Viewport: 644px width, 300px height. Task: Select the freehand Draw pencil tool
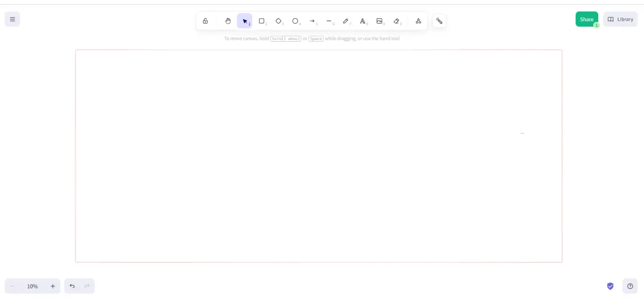click(x=346, y=21)
